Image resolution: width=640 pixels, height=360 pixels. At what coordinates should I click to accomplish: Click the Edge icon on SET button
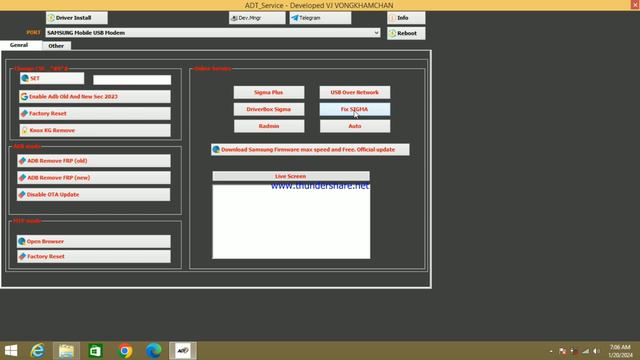pos(25,78)
